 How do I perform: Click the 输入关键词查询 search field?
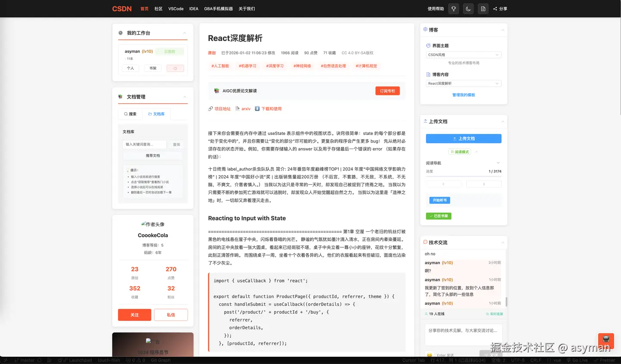coord(144,144)
